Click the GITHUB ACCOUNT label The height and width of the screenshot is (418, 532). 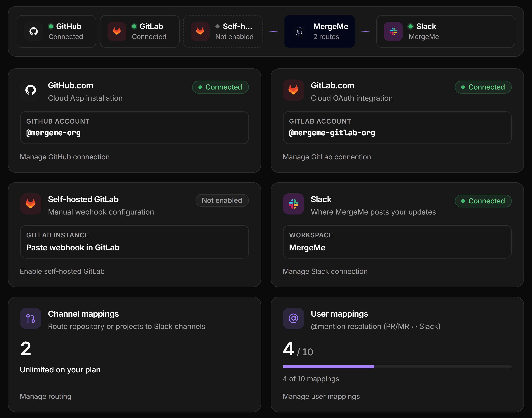point(58,121)
